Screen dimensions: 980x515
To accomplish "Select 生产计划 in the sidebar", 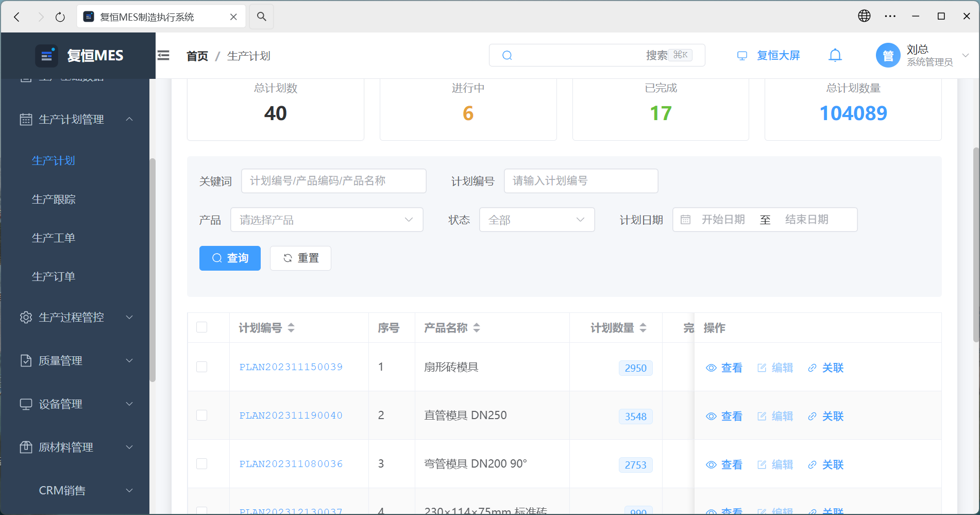I will pos(54,160).
